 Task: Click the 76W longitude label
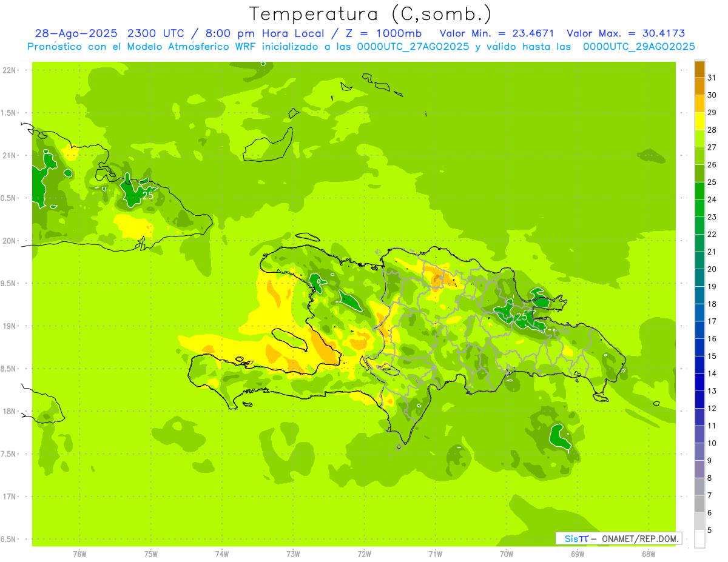(x=79, y=554)
